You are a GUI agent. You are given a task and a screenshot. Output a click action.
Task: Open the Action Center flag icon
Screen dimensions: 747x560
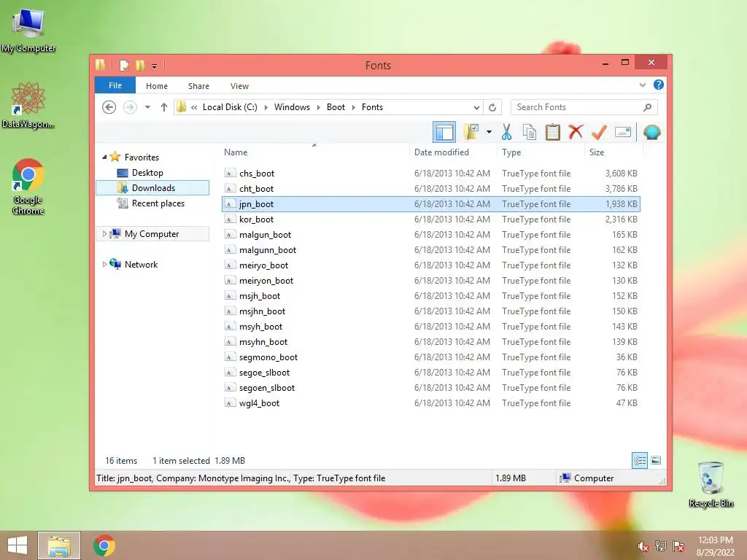678,546
